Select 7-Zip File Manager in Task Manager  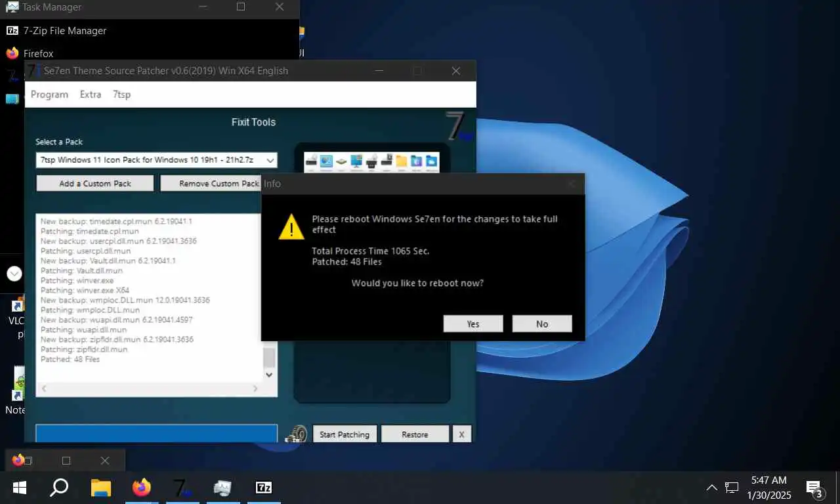pyautogui.click(x=65, y=30)
